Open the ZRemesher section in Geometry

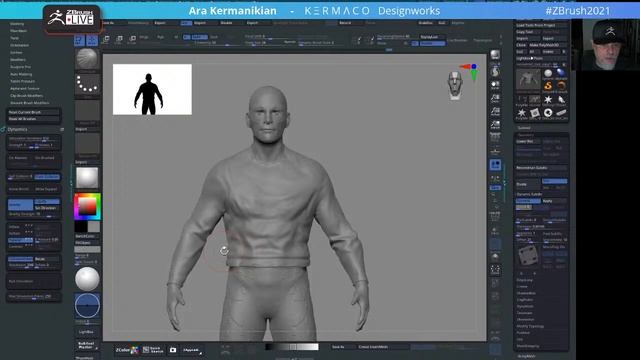(x=526, y=320)
